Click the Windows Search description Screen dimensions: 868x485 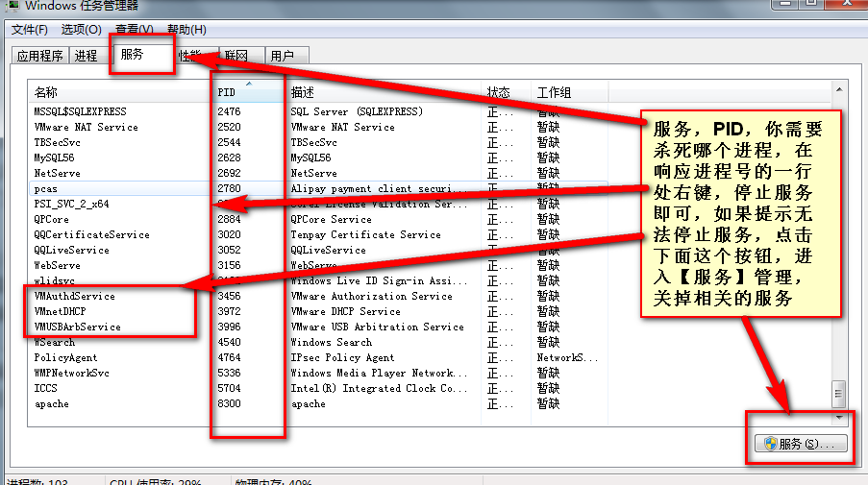(331, 342)
